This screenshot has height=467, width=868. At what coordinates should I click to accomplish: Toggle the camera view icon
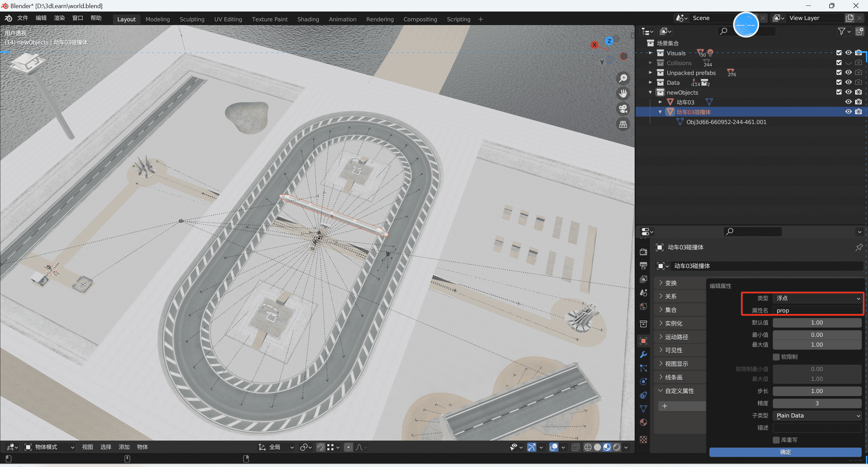coord(623,109)
